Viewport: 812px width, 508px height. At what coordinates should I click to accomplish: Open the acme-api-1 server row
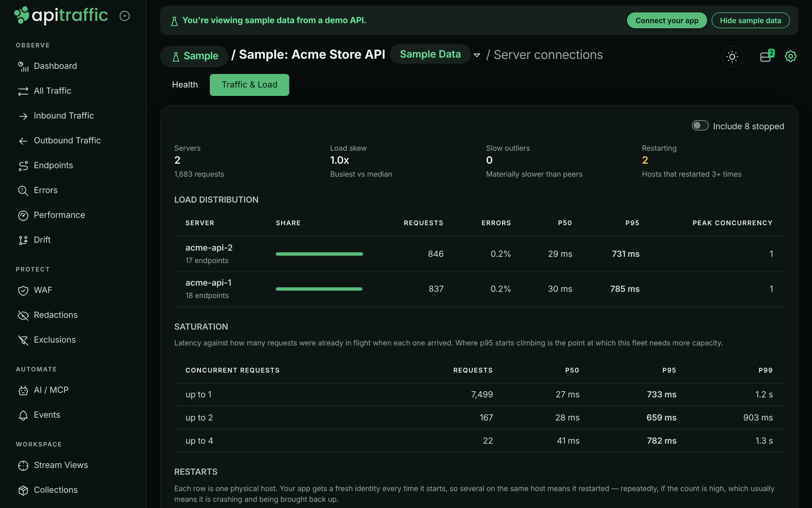point(479,289)
